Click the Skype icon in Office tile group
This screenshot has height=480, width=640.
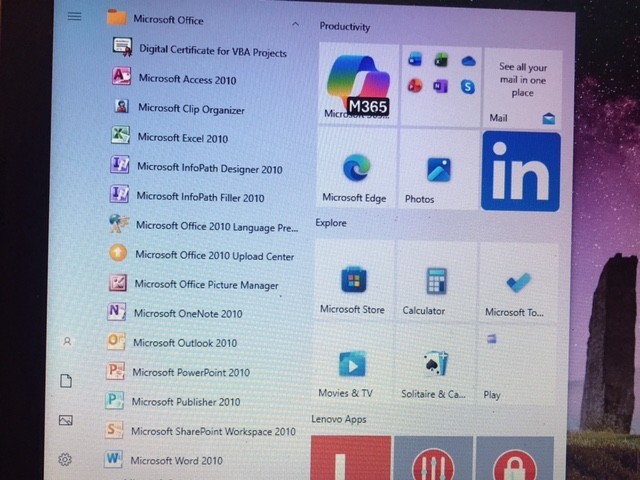(x=468, y=87)
